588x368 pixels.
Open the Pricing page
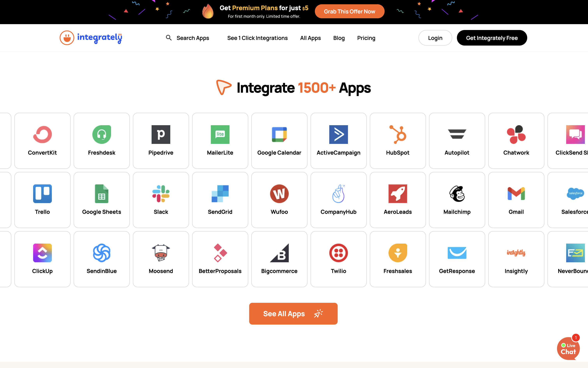coord(366,38)
